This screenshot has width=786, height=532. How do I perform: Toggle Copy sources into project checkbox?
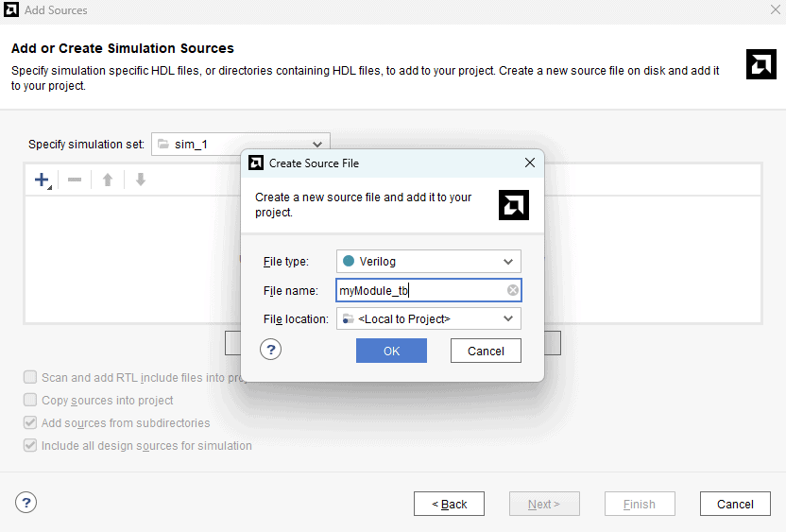(31, 400)
